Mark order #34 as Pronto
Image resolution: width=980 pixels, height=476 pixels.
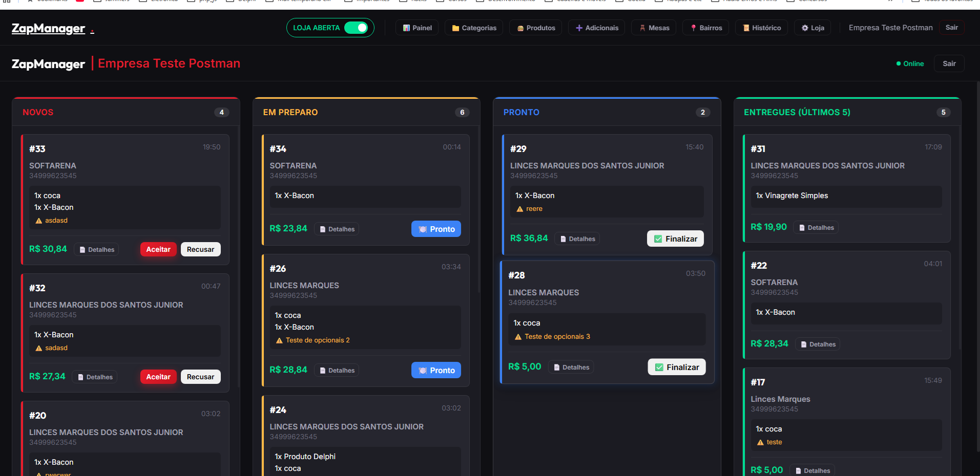tap(436, 229)
